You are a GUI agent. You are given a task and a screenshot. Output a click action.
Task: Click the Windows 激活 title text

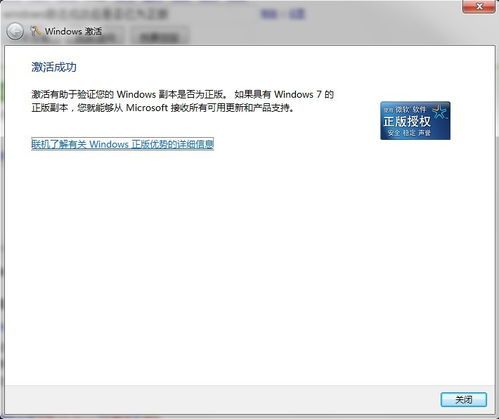(x=73, y=31)
